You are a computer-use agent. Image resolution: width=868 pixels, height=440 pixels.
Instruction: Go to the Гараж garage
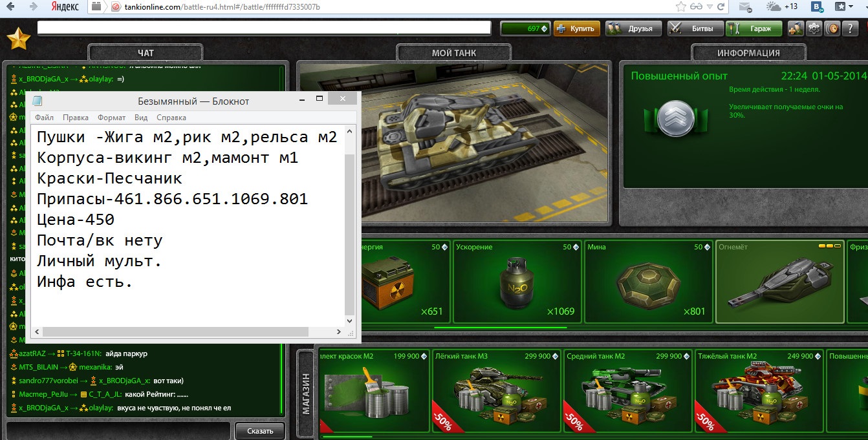pyautogui.click(x=754, y=28)
